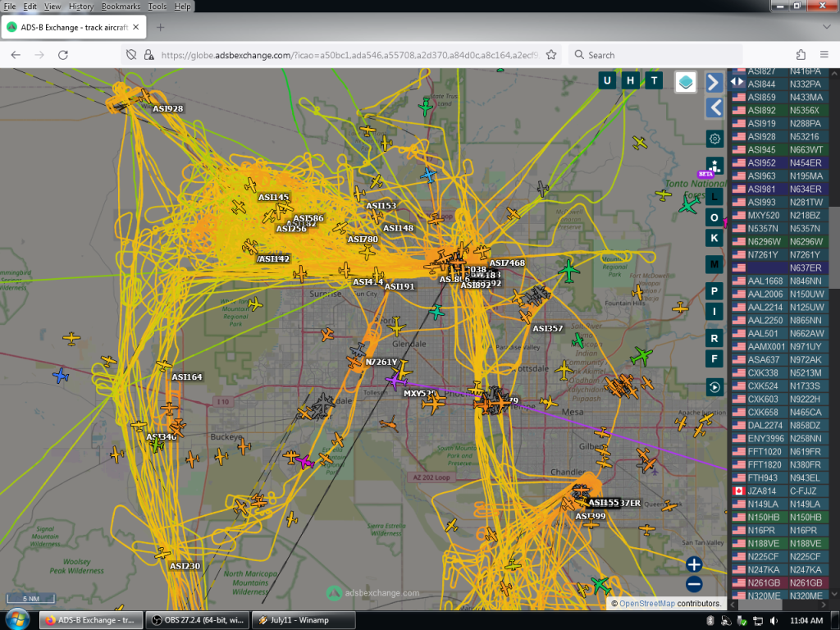Select the ADS-B Exchange browser tab
The height and width of the screenshot is (630, 840).
pyautogui.click(x=73, y=27)
